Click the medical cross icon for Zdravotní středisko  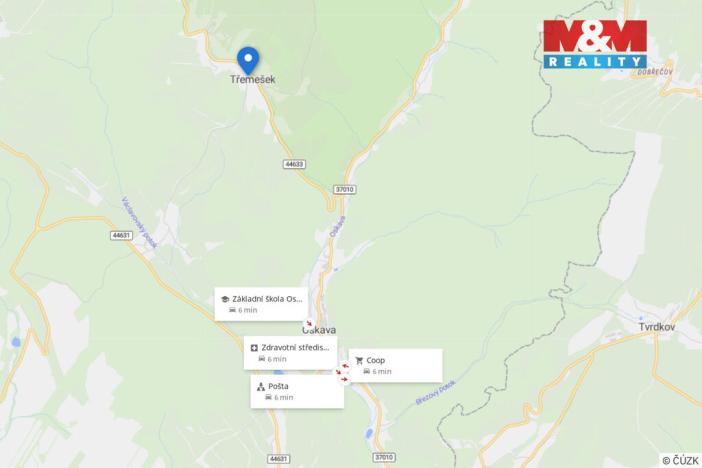click(x=254, y=348)
